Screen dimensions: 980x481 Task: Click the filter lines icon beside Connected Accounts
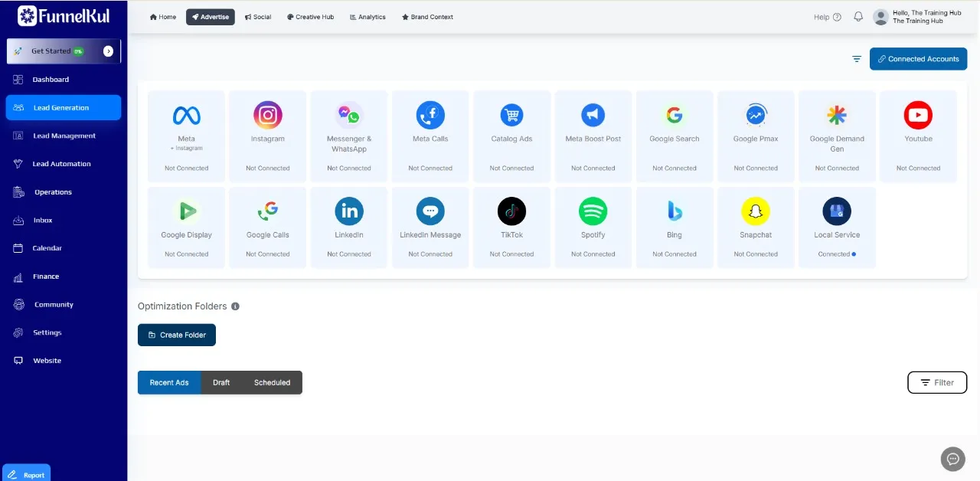pyautogui.click(x=857, y=59)
